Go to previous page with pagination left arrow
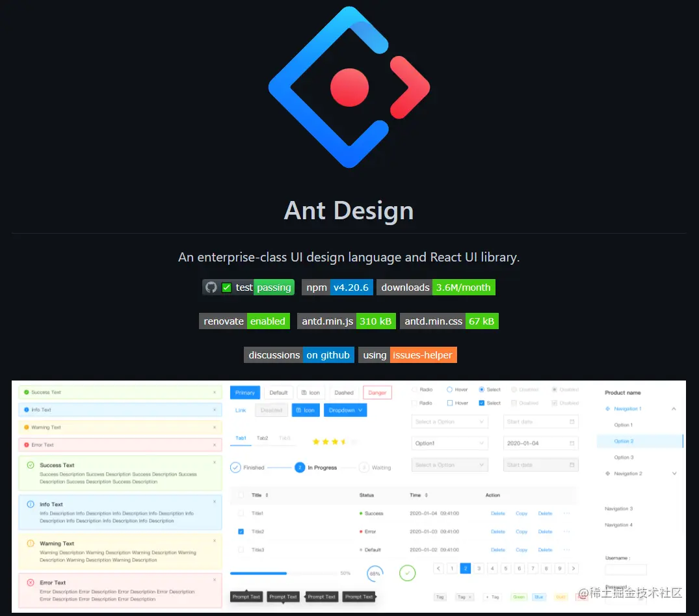This screenshot has width=699, height=616. click(438, 569)
